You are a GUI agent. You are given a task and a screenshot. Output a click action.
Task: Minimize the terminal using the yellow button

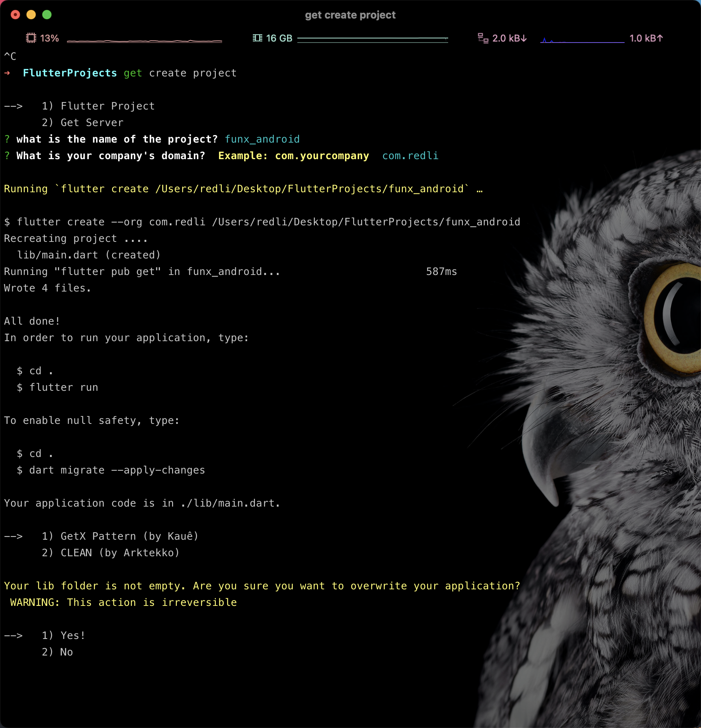(x=31, y=15)
